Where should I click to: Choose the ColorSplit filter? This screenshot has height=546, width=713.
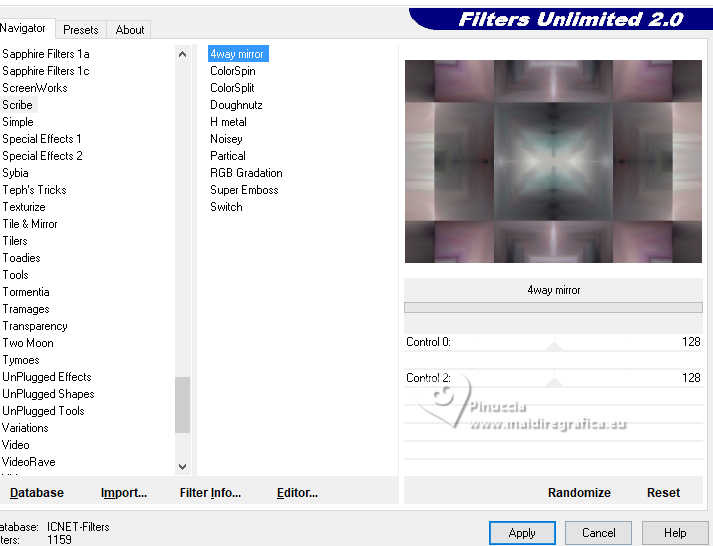(232, 88)
